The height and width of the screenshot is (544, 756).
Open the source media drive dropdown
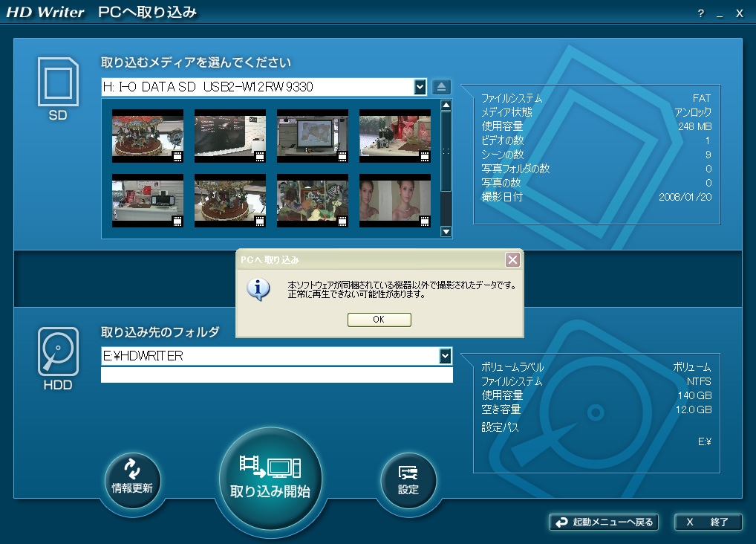[x=420, y=87]
